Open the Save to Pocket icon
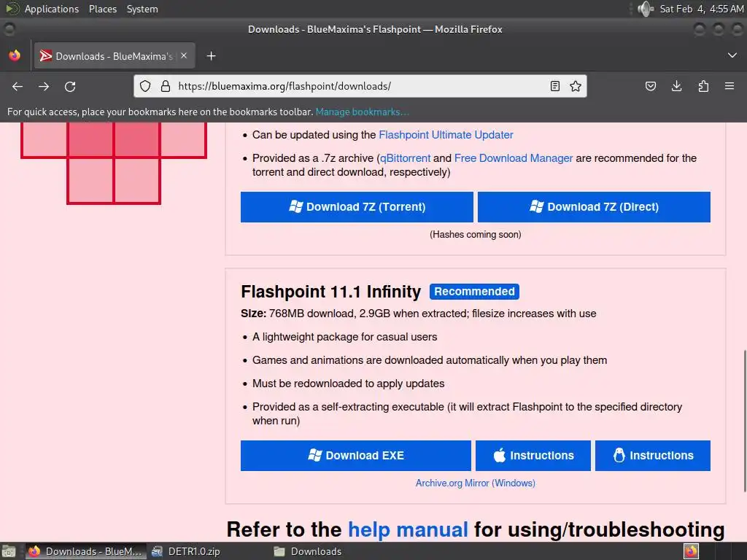Image resolution: width=747 pixels, height=560 pixels. [650, 86]
